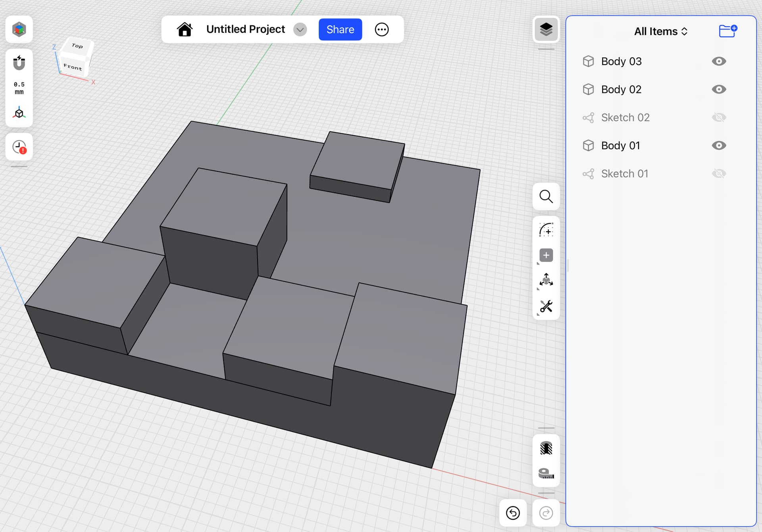The image size is (762, 532).
Task: Redo the last undone action
Action: coord(546,513)
